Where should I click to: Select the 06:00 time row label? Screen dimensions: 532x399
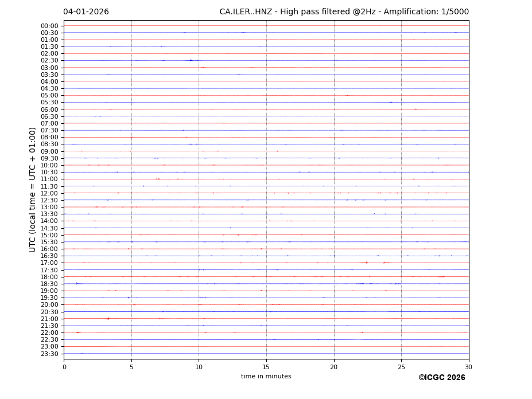(x=49, y=109)
